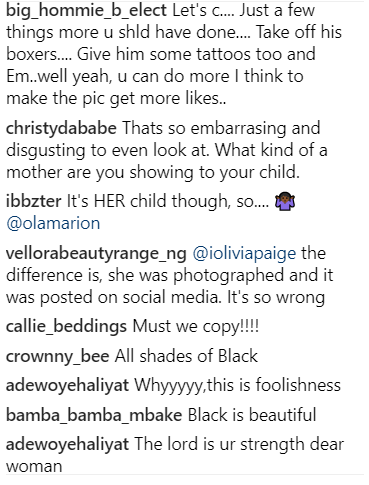The width and height of the screenshot is (369, 485).
Task: Open callie_beddings' profile
Action: [66, 326]
